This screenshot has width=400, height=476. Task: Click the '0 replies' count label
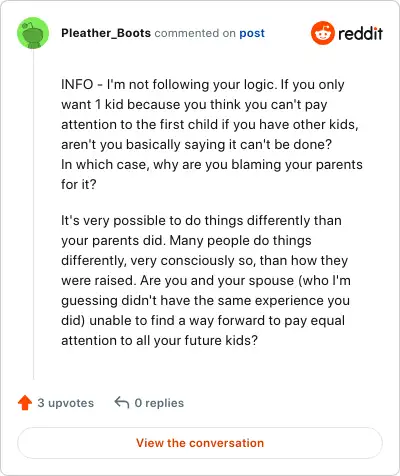(159, 403)
